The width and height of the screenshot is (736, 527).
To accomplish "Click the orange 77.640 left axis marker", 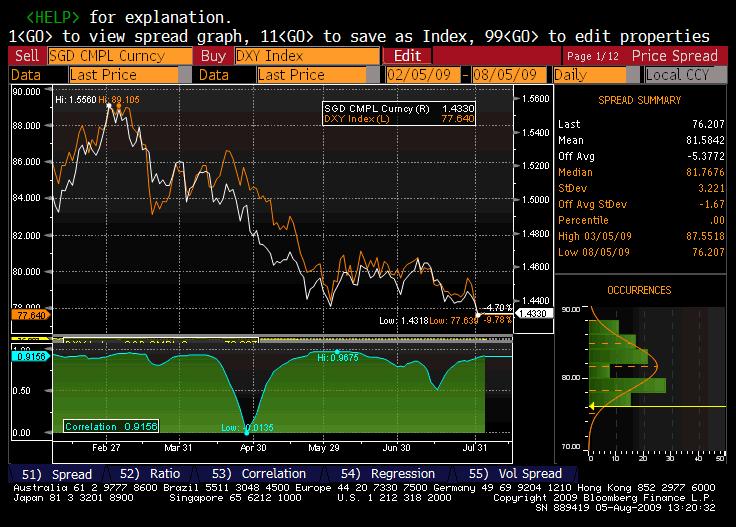I will [x=31, y=315].
